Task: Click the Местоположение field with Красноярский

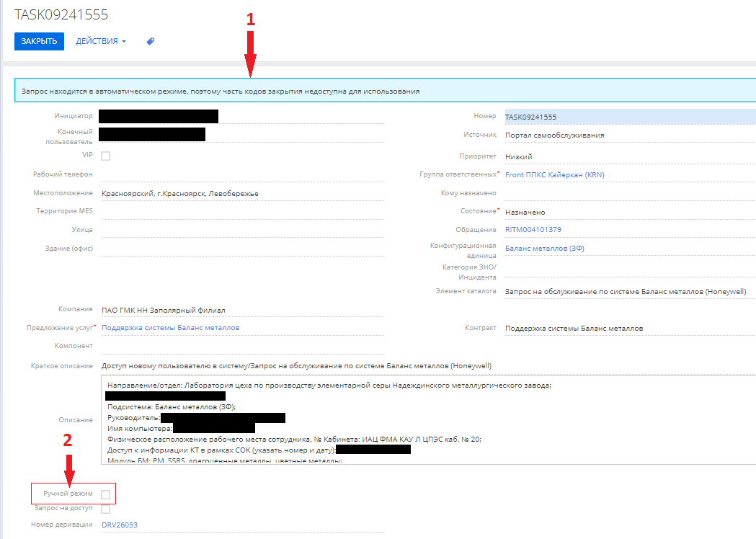Action: (x=241, y=194)
